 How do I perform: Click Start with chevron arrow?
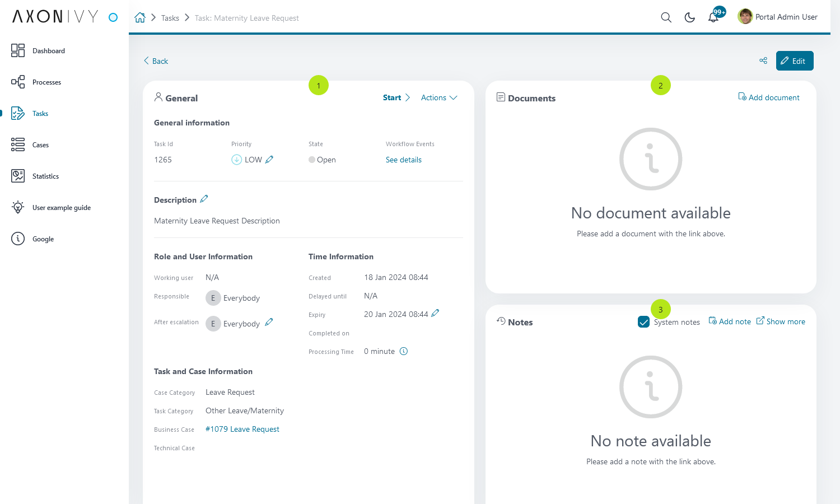(396, 97)
